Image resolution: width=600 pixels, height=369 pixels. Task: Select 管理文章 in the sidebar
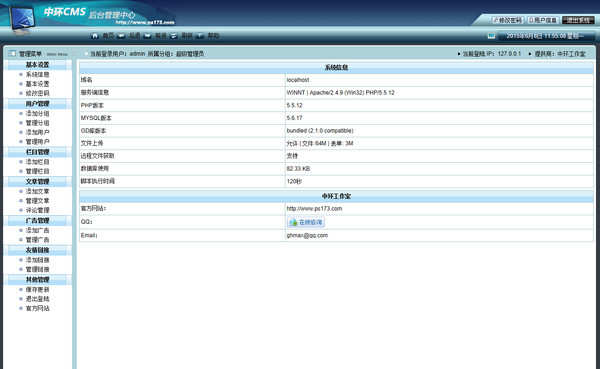tap(38, 201)
